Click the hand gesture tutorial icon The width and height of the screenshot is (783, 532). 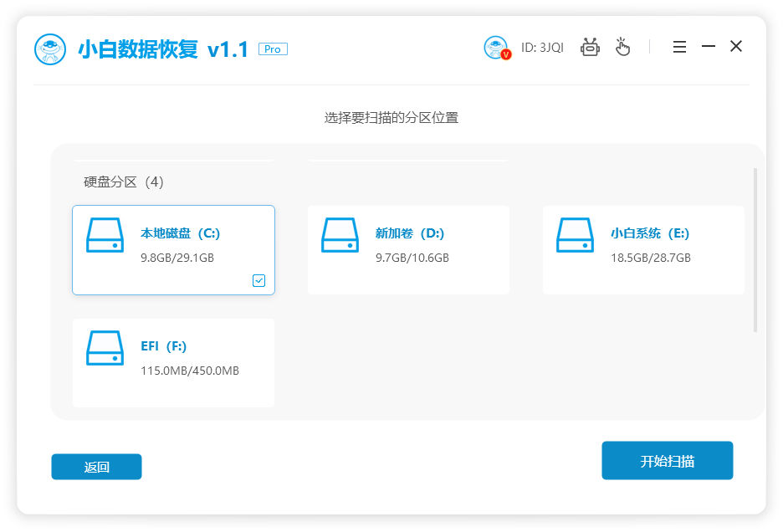point(622,48)
